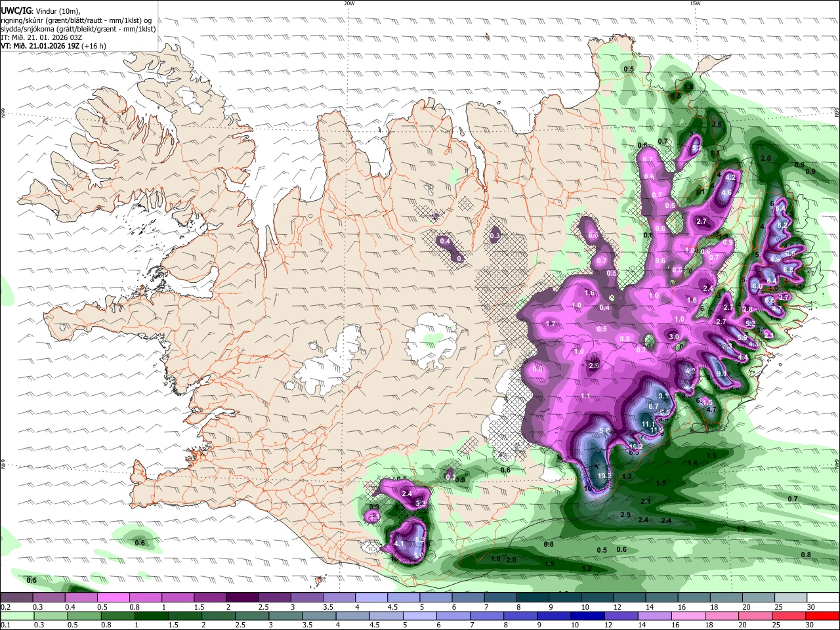Click the '3.3' precipitation value on the map

(421, 503)
